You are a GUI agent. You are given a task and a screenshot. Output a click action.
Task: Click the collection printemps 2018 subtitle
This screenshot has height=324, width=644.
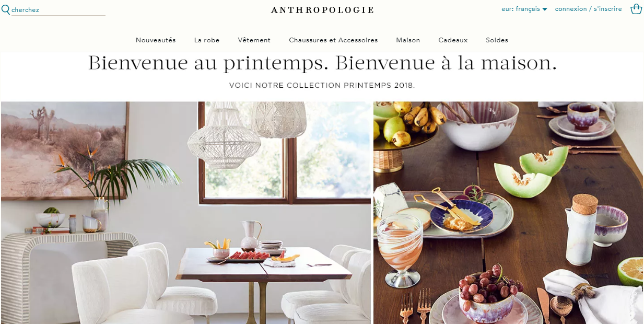(322, 85)
